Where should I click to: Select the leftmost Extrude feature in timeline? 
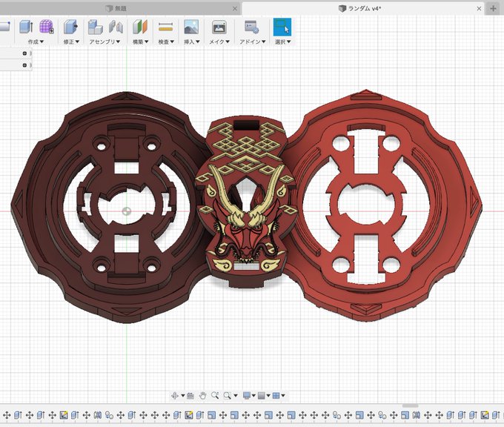click(x=18, y=415)
